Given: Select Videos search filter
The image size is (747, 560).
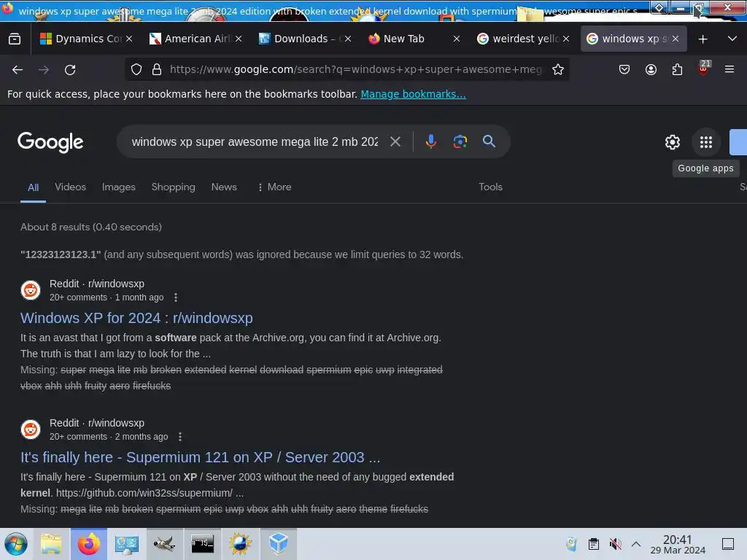Looking at the screenshot, I should pos(71,187).
